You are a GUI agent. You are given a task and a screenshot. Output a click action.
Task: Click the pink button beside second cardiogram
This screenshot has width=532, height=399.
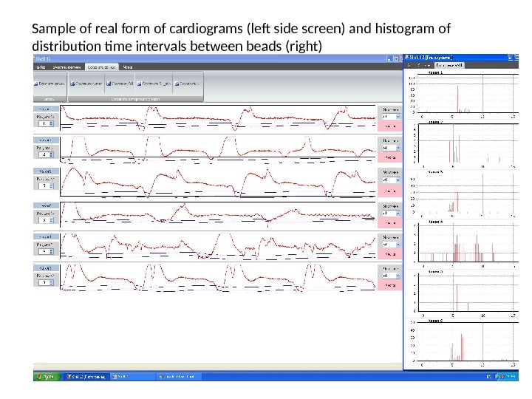(390, 157)
